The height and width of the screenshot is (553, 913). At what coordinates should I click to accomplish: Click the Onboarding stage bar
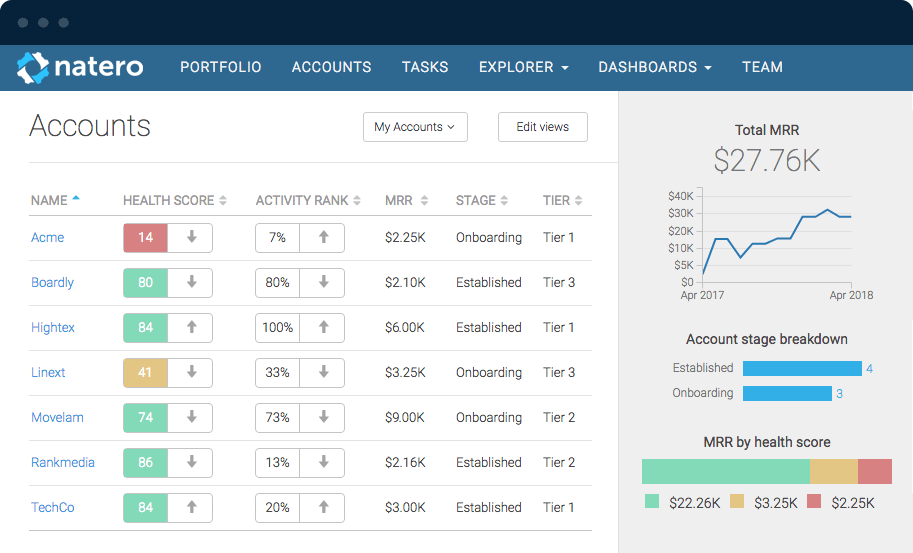click(787, 394)
